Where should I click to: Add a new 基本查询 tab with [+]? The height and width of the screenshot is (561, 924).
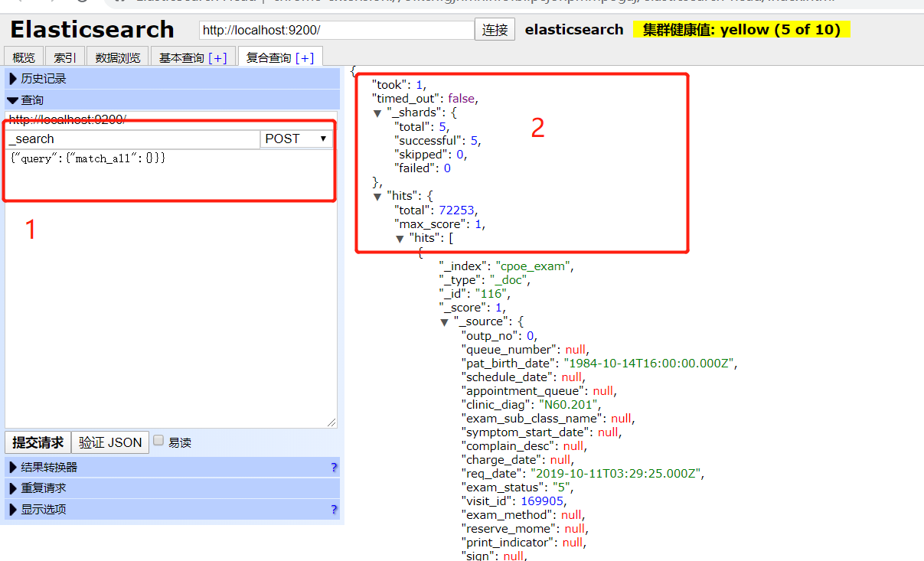217,58
